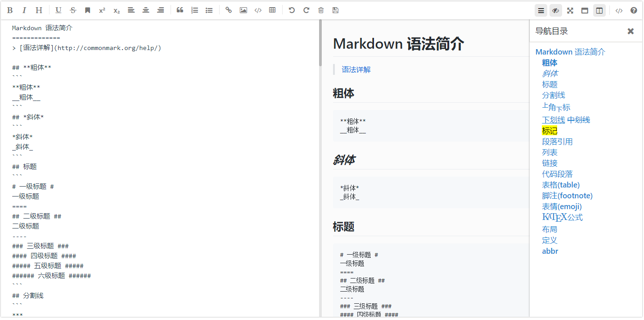This screenshot has width=644, height=320.
Task: Jump to the 表情(emoji) navigation entry
Action: [562, 206]
